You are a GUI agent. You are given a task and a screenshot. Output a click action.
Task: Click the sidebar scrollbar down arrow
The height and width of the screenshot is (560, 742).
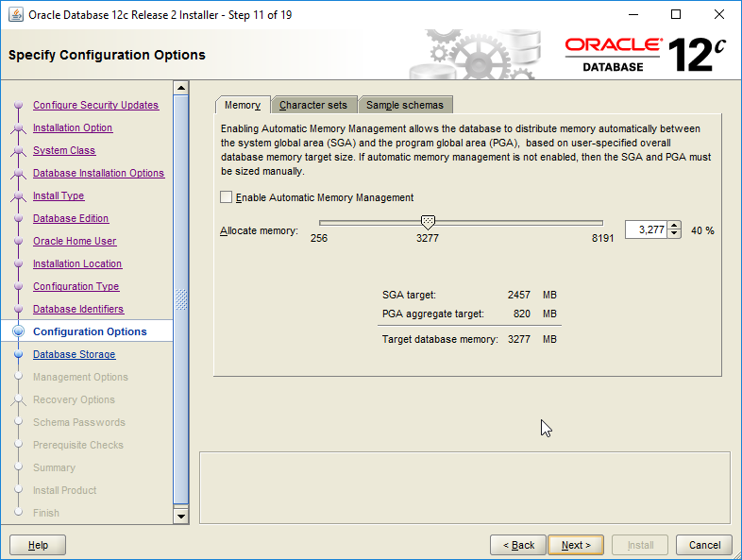click(x=181, y=516)
